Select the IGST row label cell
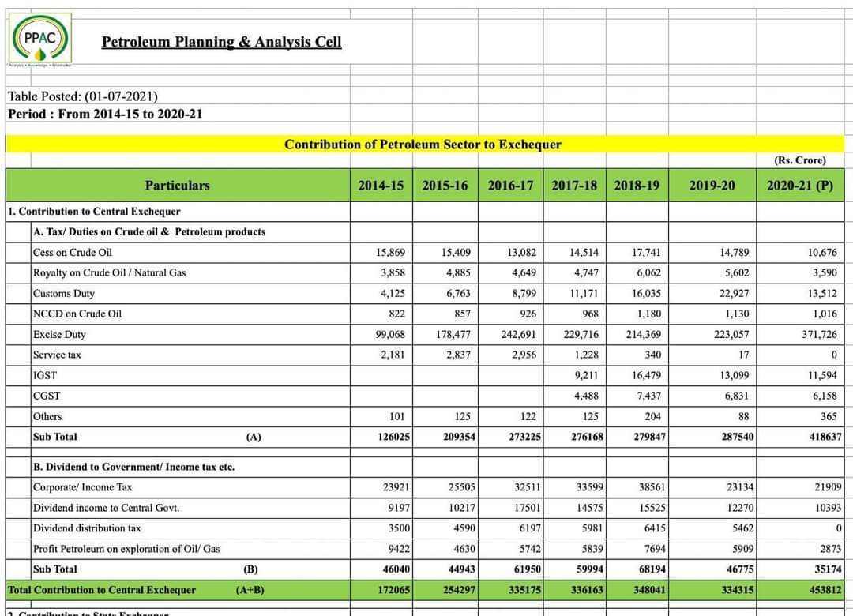The height and width of the screenshot is (616, 853). point(190,375)
